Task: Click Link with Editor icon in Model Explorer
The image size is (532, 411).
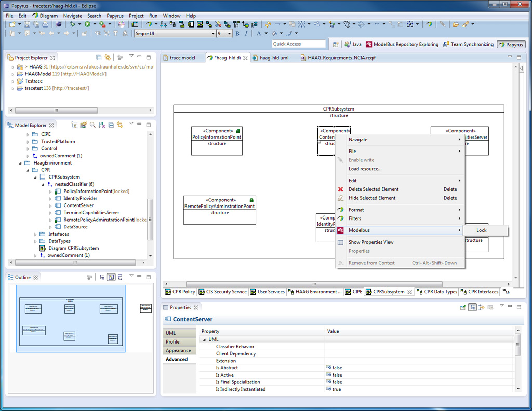Action: 120,125
